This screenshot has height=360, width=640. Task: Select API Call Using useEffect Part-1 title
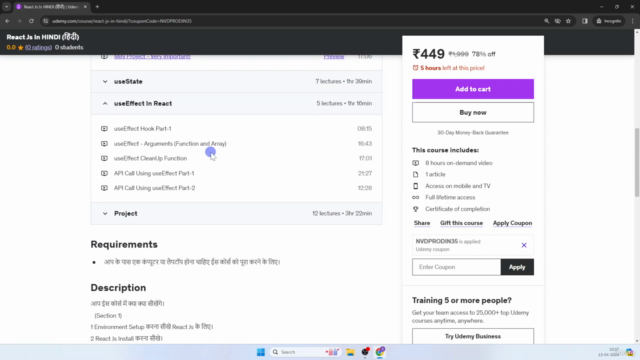coord(154,173)
